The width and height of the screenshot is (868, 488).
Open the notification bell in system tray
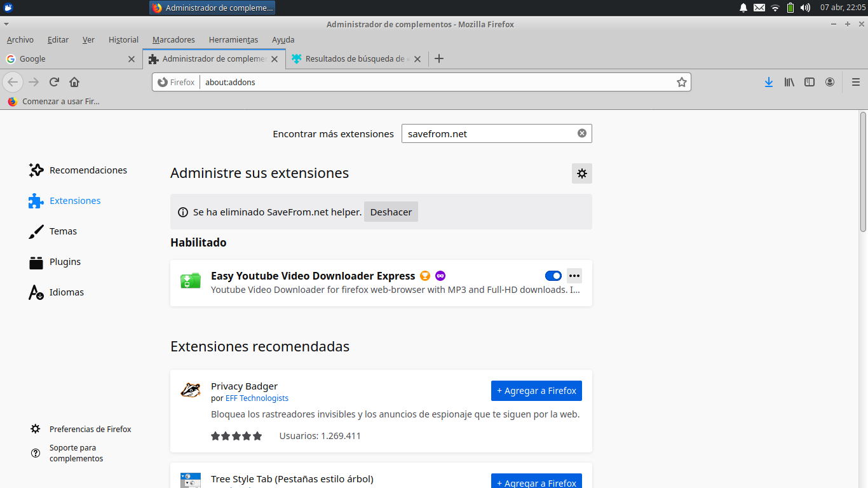point(743,8)
